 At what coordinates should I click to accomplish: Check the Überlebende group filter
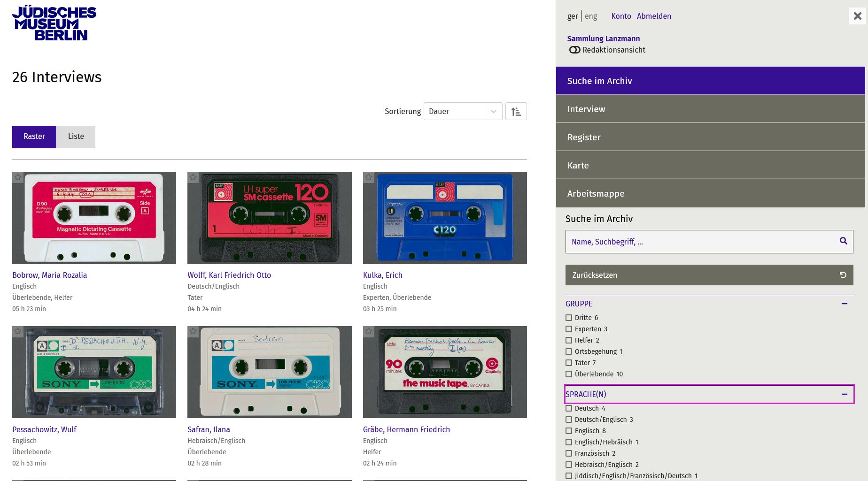[x=569, y=374]
